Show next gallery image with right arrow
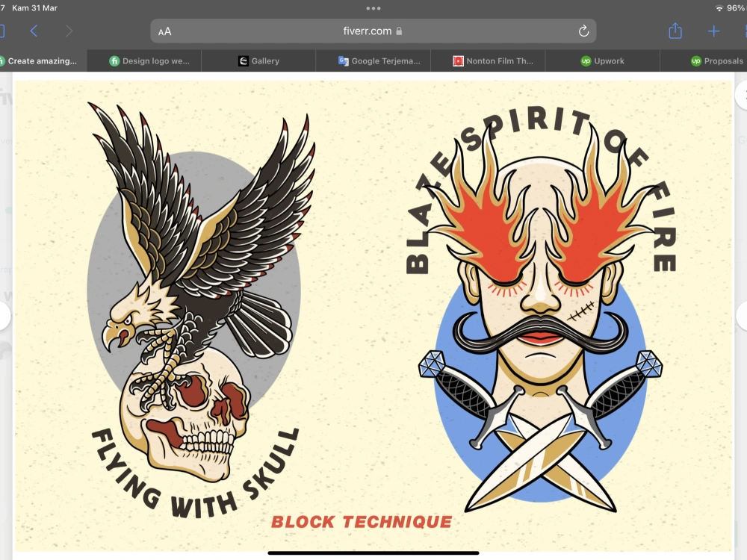This screenshot has height=560, width=747. coord(742,315)
